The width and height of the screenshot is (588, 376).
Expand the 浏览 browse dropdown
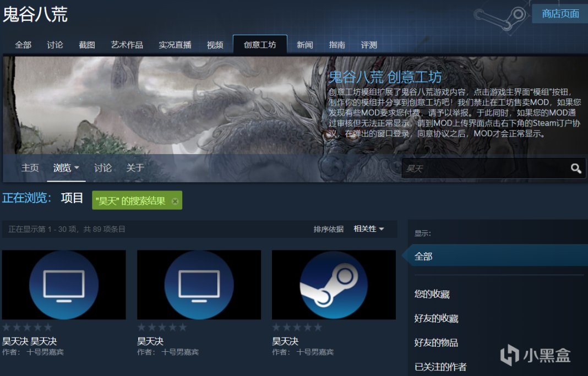[x=66, y=167]
